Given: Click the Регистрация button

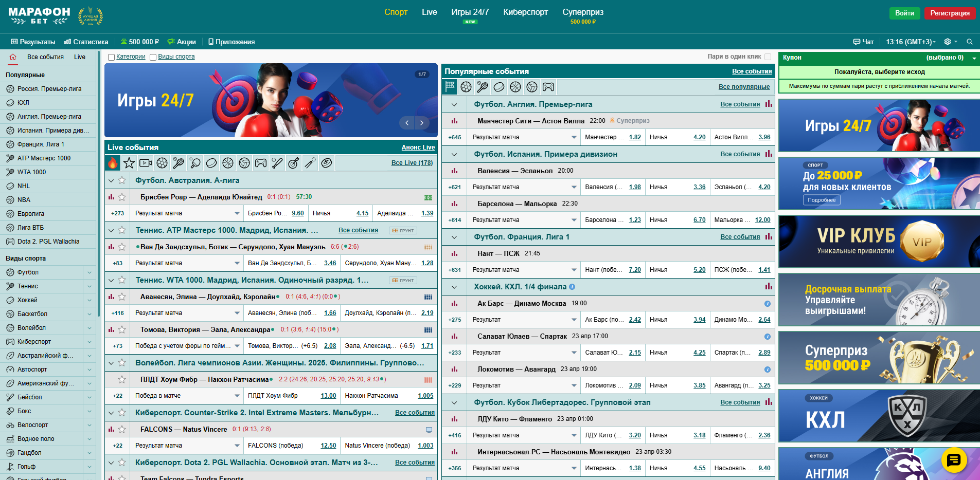Looking at the screenshot, I should click(950, 13).
